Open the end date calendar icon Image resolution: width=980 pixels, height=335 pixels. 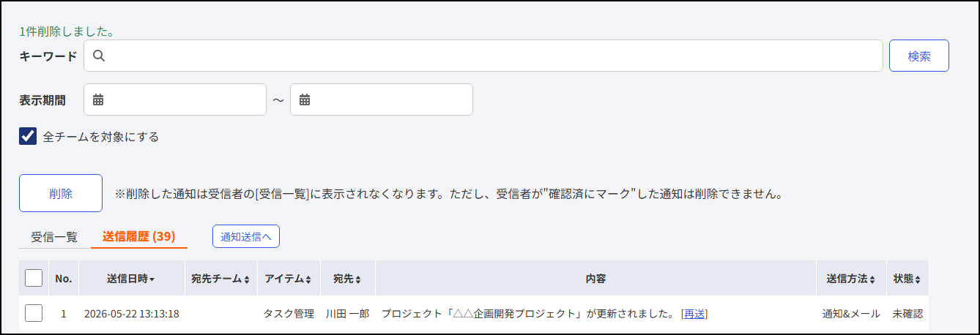click(x=305, y=99)
